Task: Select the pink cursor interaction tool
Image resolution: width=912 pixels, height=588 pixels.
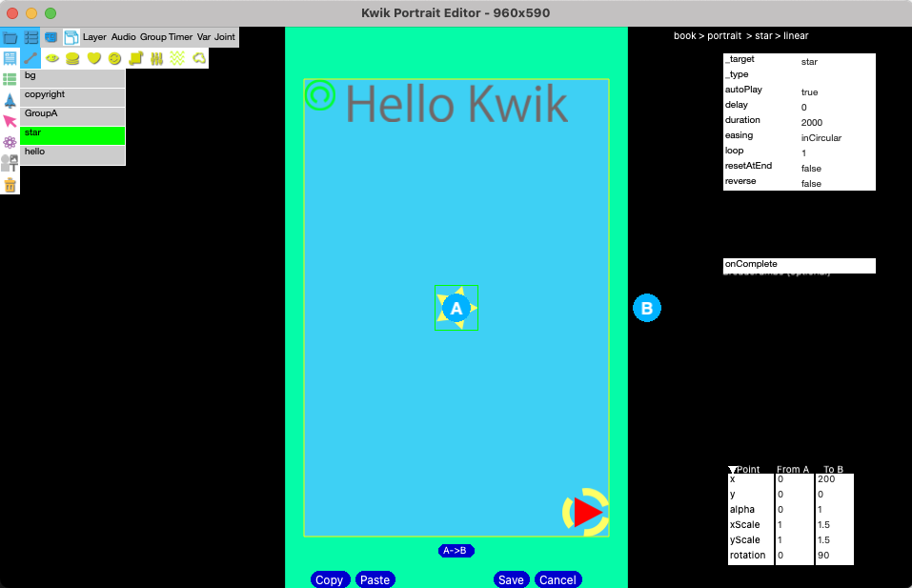Action: click(x=10, y=121)
